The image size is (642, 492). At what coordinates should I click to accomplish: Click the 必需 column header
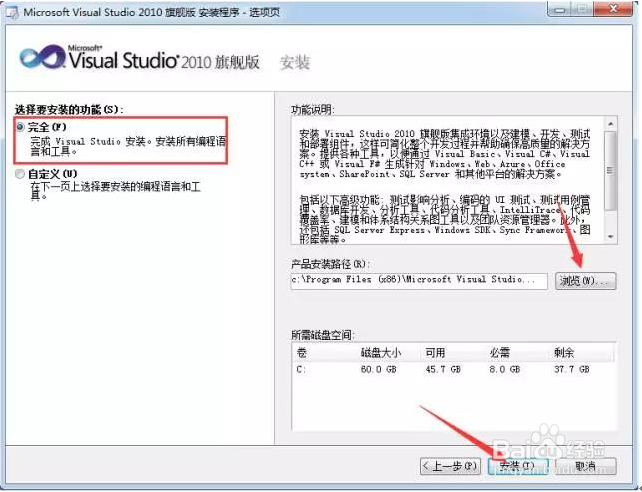coord(517,353)
